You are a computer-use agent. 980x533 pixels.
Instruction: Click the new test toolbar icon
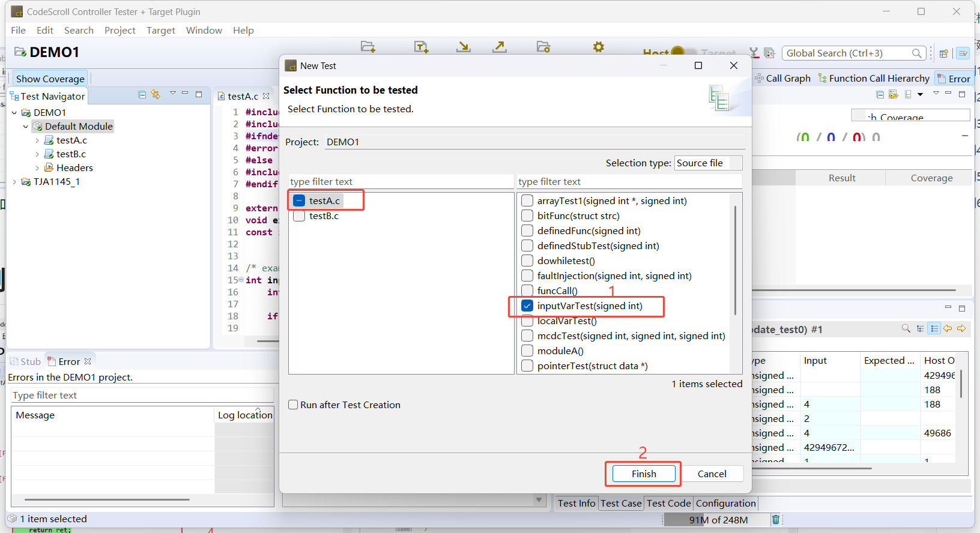422,47
